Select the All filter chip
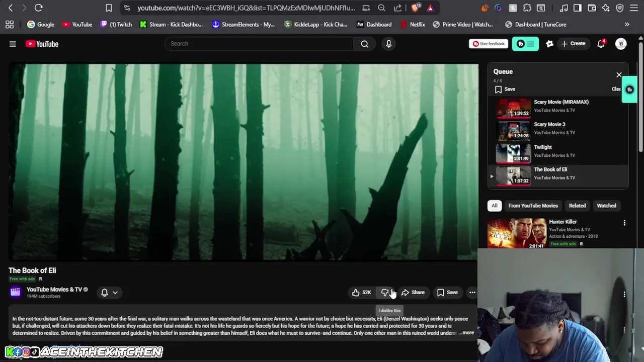 tap(494, 205)
